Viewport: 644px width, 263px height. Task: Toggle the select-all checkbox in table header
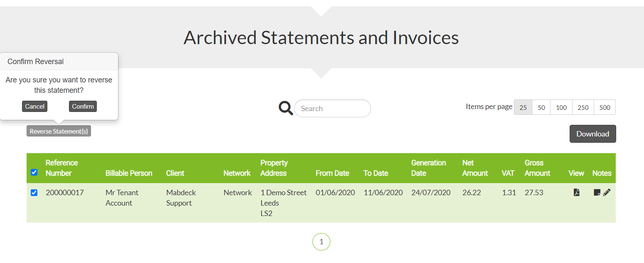[34, 172]
